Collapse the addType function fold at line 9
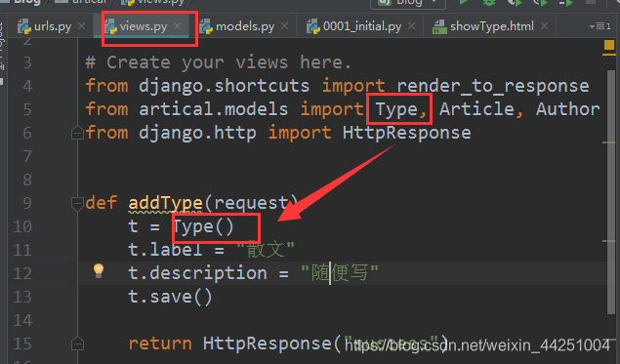The image size is (620, 364). [77, 204]
